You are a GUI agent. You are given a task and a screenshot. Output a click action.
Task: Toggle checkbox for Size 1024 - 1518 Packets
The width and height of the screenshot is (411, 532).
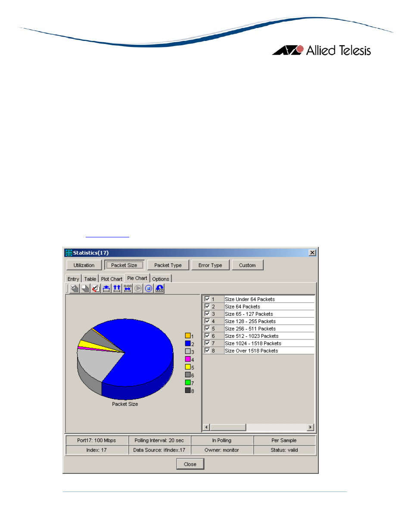207,343
